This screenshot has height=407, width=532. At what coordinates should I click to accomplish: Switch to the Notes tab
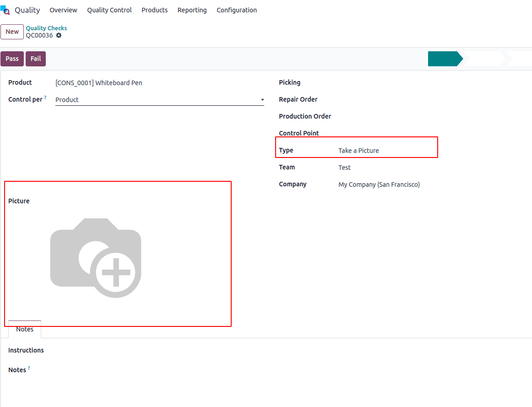tap(24, 329)
